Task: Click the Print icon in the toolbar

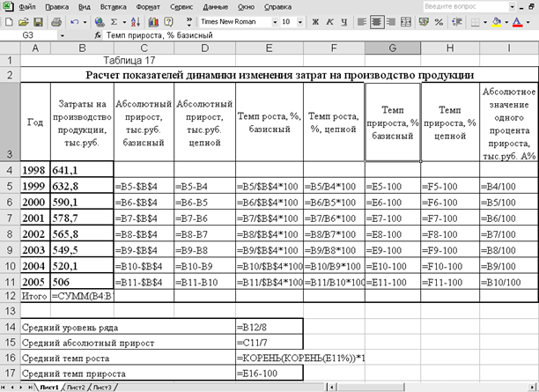Action: (55, 20)
